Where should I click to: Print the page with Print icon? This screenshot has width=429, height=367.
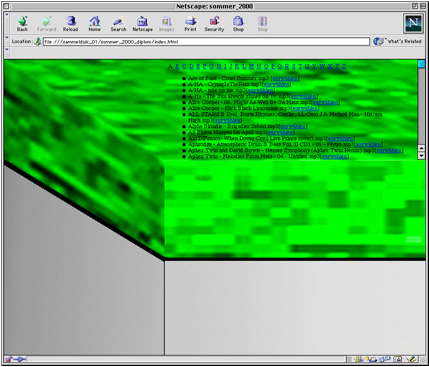[x=190, y=23]
